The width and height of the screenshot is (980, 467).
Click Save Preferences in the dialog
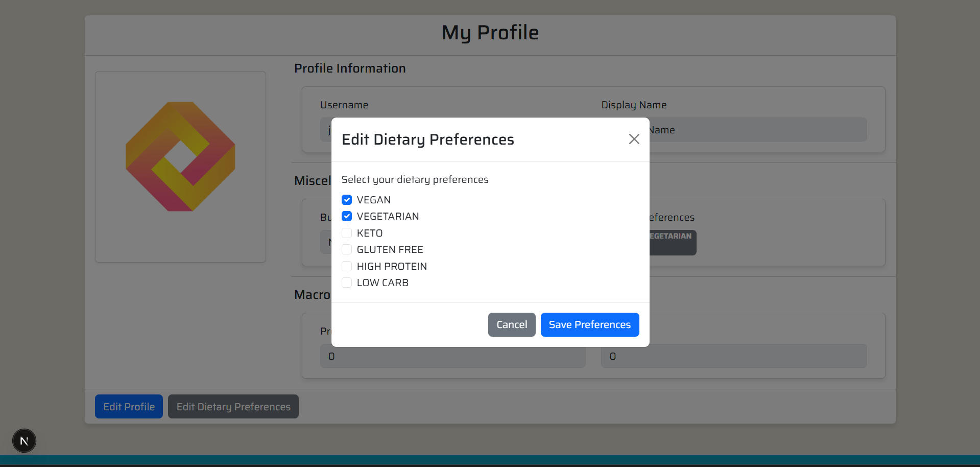[589, 324]
